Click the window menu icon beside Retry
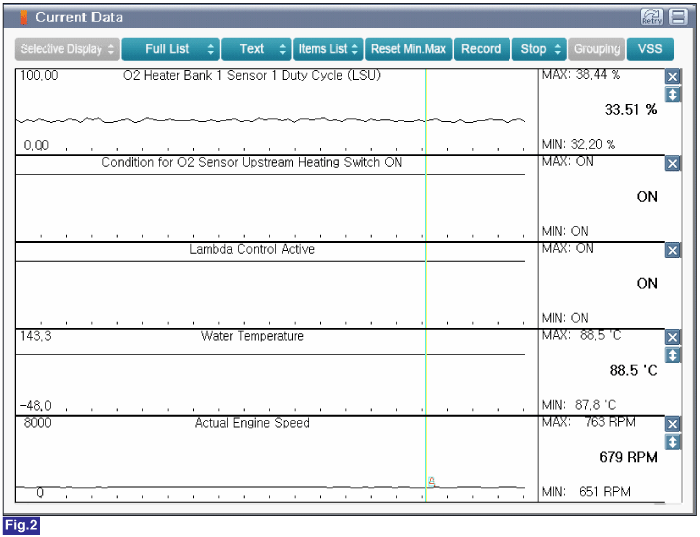The width and height of the screenshot is (700, 537). [x=678, y=17]
